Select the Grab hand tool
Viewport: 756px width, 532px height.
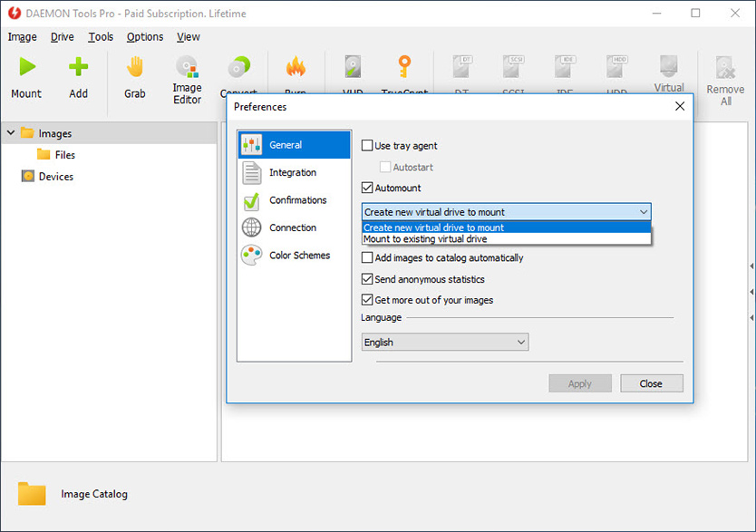click(135, 66)
